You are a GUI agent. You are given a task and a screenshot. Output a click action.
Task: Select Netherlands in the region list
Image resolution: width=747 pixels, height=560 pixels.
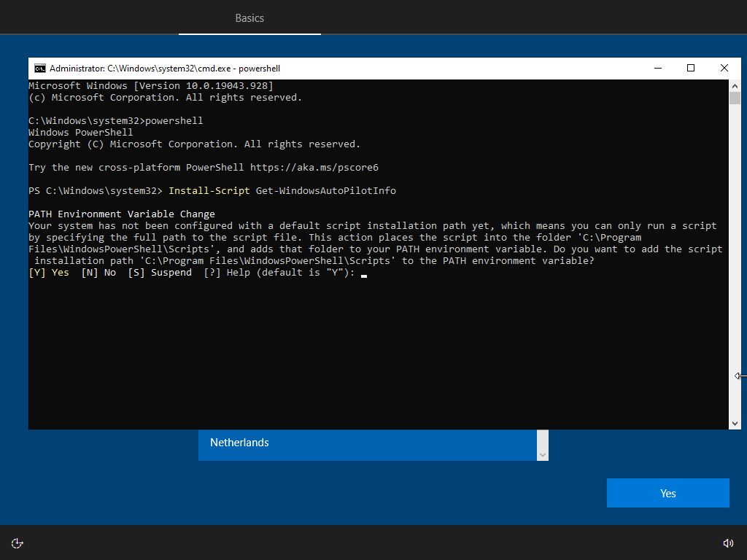(x=368, y=444)
